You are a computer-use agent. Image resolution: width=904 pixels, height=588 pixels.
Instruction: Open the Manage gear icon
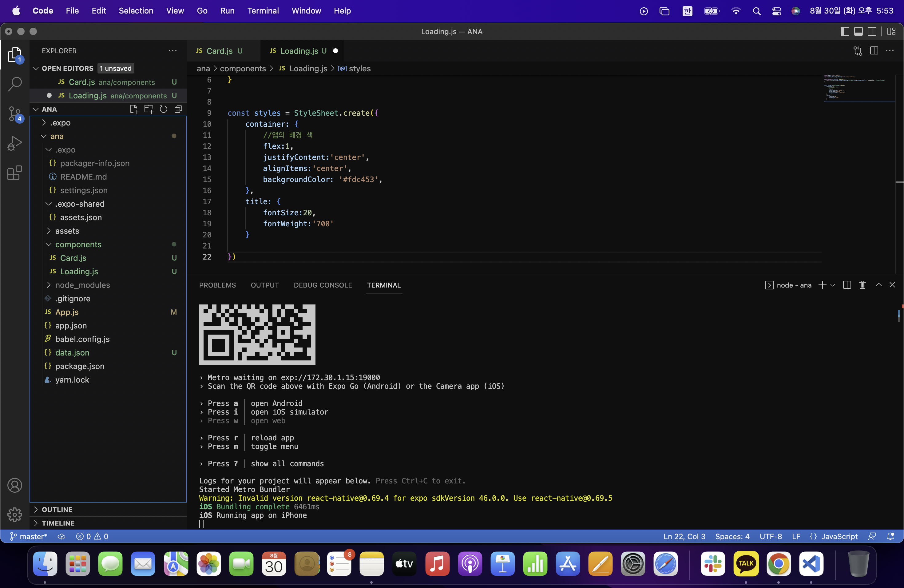14,515
